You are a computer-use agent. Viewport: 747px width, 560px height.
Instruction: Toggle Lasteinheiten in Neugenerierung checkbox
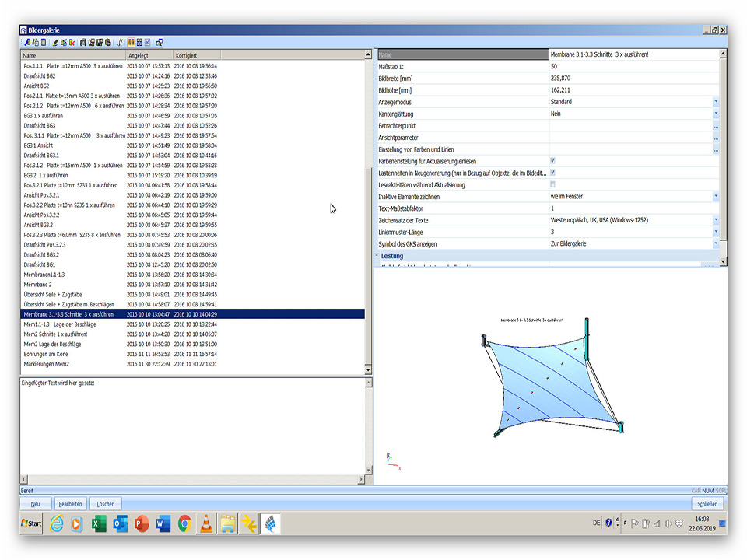click(x=552, y=173)
